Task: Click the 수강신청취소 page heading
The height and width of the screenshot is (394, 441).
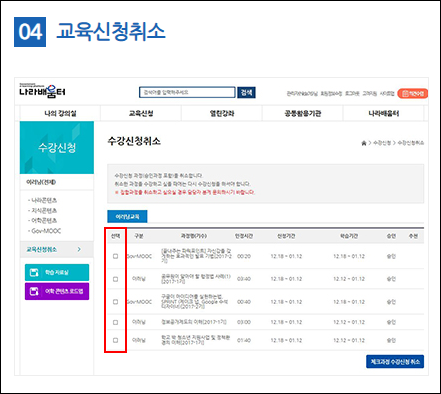Action: tap(134, 141)
